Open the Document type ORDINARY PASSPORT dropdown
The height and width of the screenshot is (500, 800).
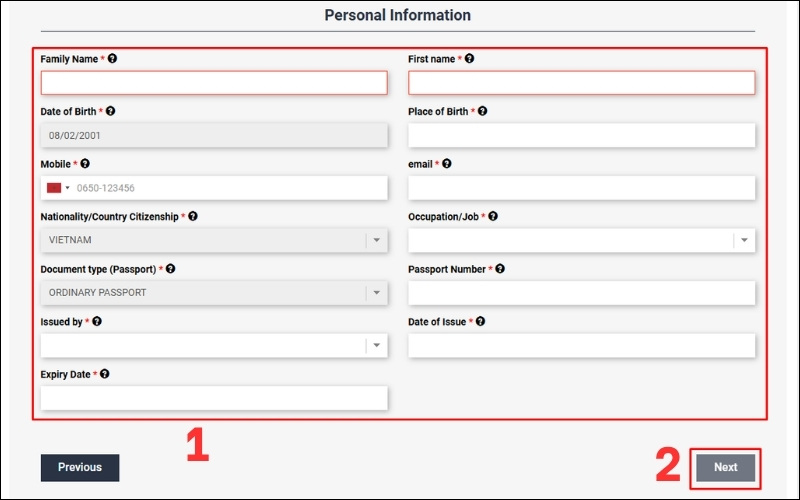click(x=376, y=293)
